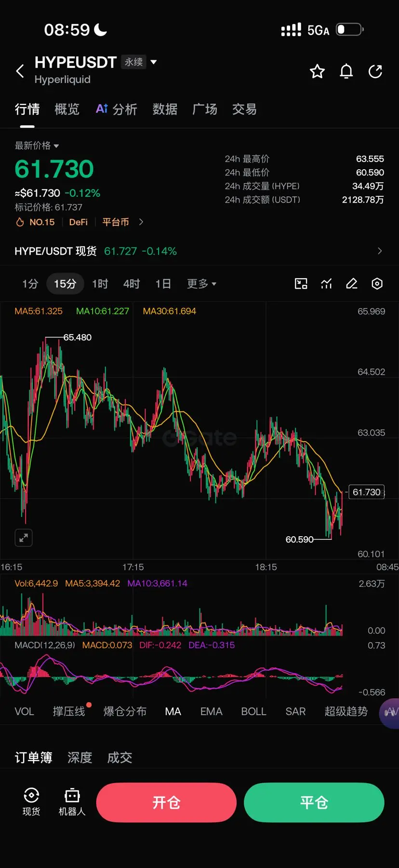Select 1日 interval
This screenshot has height=868, width=399.
(163, 284)
